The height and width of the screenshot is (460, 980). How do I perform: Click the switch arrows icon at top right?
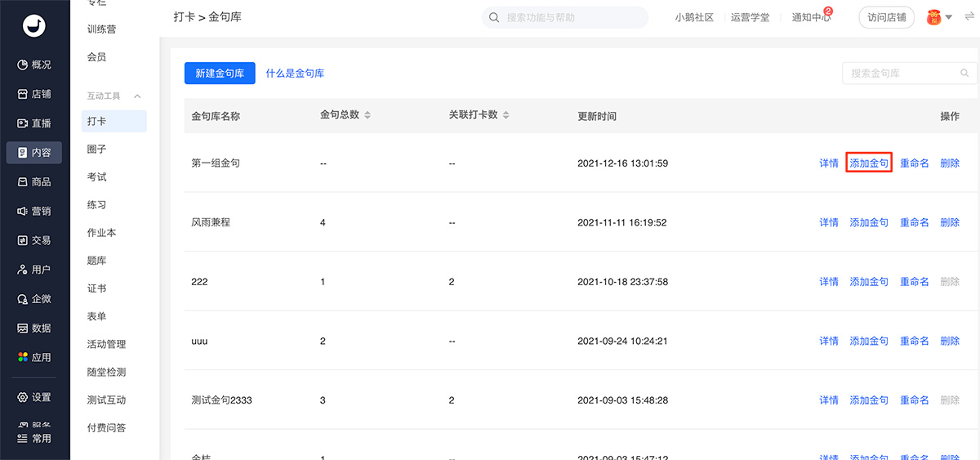969,17
